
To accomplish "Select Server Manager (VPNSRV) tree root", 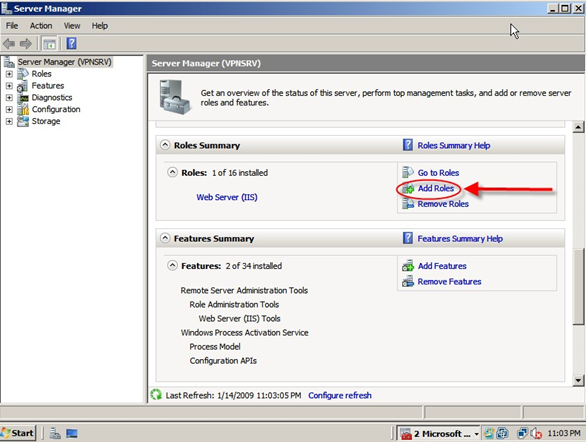I will pos(64,62).
